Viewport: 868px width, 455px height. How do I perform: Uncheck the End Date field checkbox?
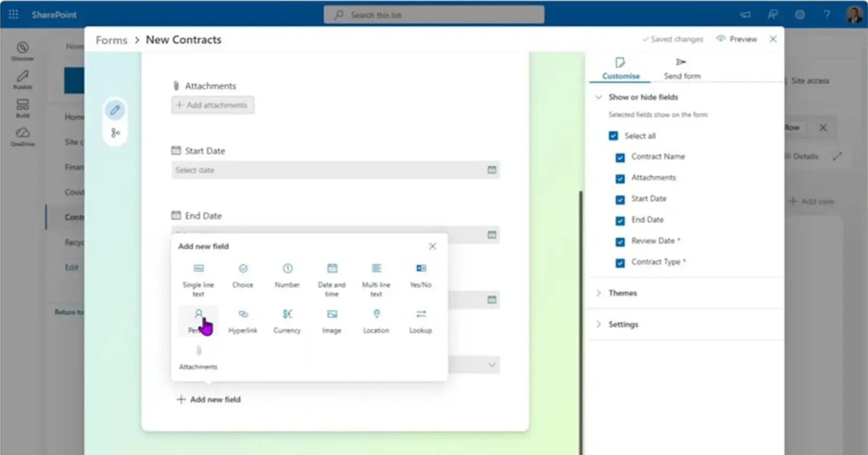[620, 221]
